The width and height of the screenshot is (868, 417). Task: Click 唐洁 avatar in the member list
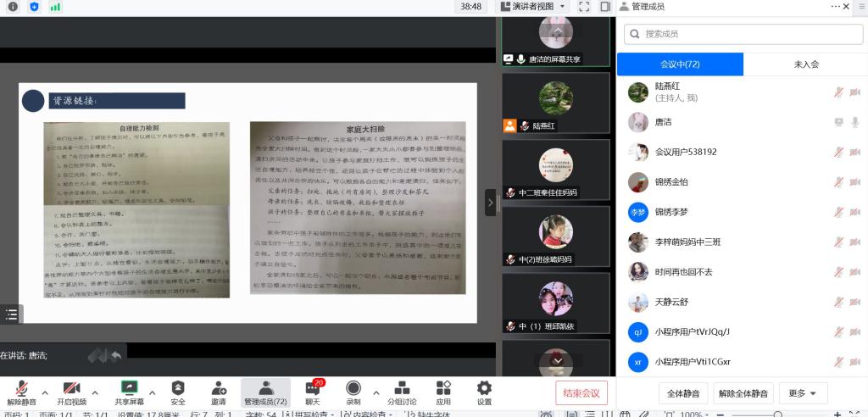coord(637,122)
